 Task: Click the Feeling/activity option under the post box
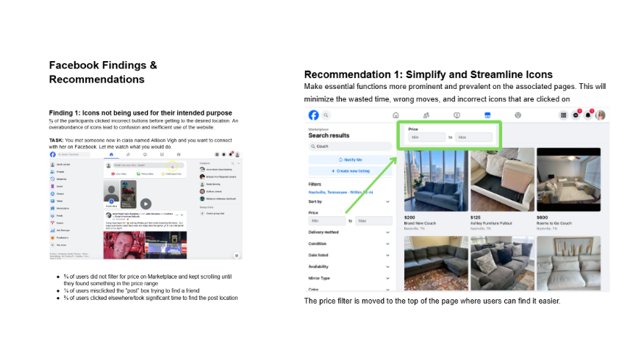(x=171, y=174)
